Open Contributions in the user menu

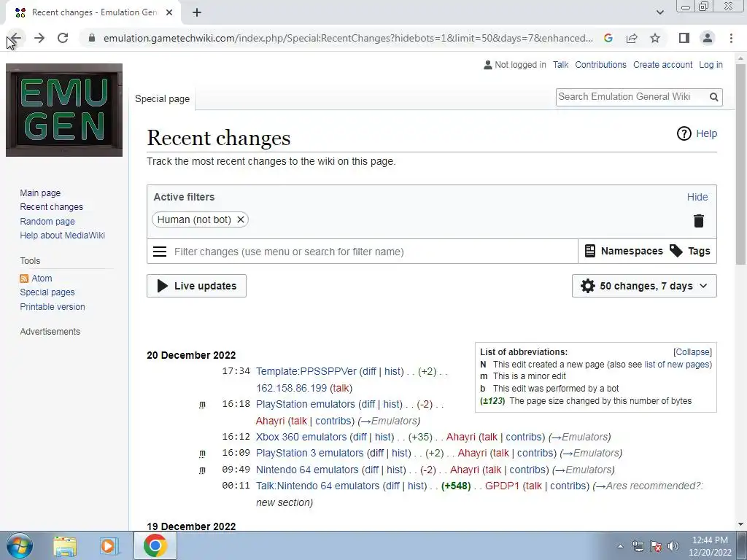coord(600,65)
